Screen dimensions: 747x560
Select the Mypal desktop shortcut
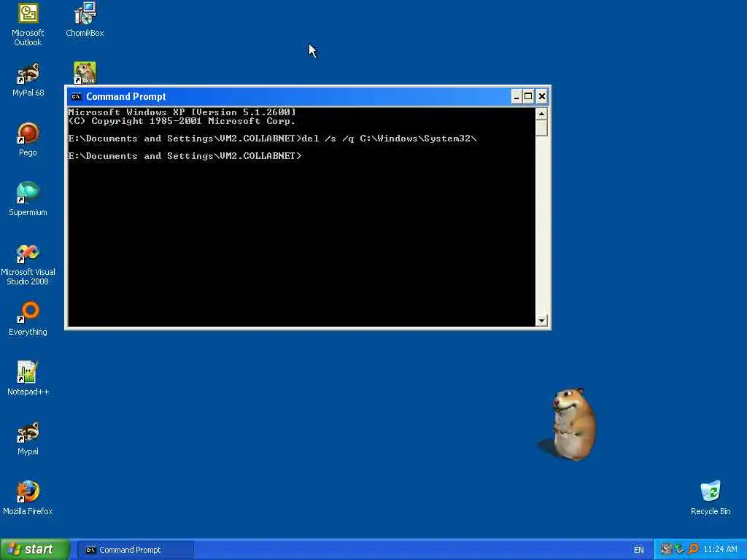point(28,438)
